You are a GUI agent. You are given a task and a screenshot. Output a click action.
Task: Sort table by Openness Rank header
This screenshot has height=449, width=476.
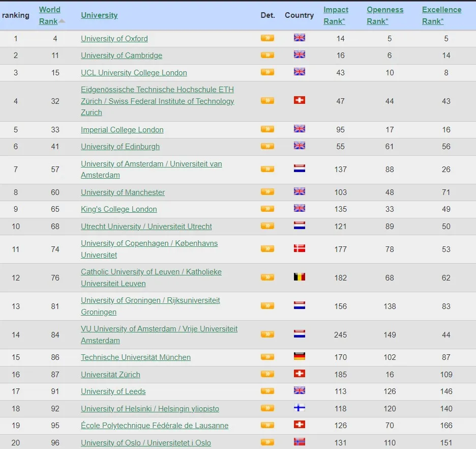click(x=385, y=15)
